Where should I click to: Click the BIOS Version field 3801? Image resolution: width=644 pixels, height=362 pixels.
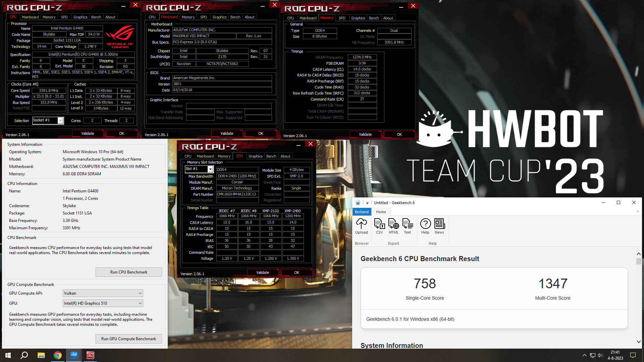point(222,84)
